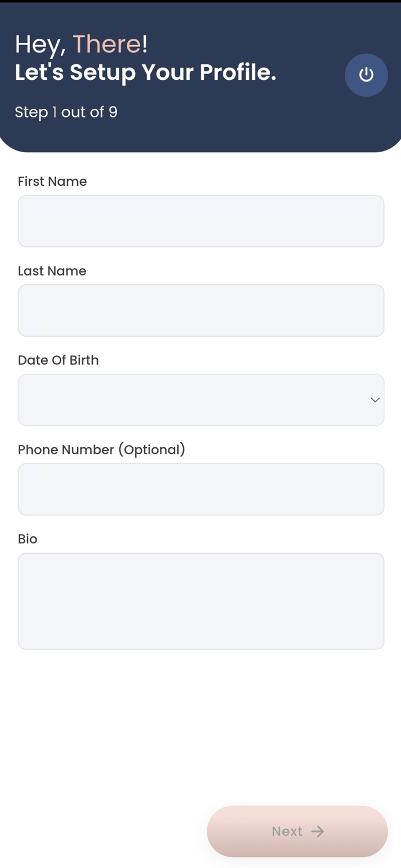
Task: Click the Bio text area
Action: pyautogui.click(x=201, y=601)
